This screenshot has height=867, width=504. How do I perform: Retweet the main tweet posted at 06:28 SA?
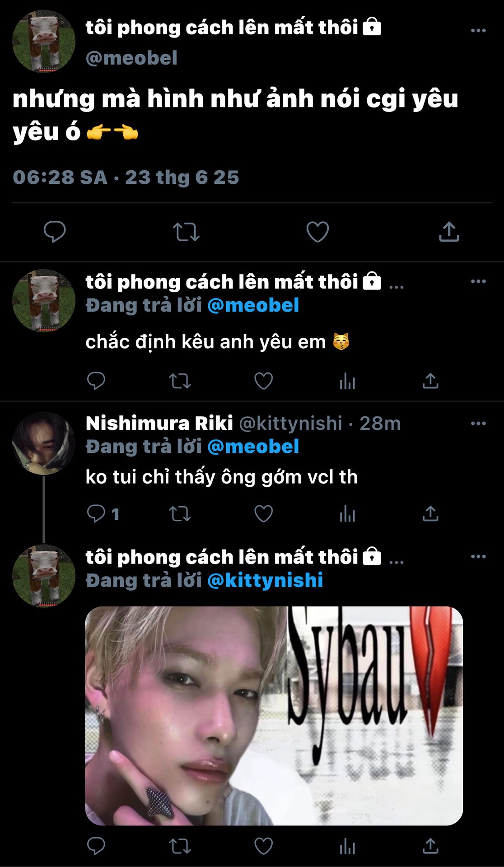coord(186,232)
